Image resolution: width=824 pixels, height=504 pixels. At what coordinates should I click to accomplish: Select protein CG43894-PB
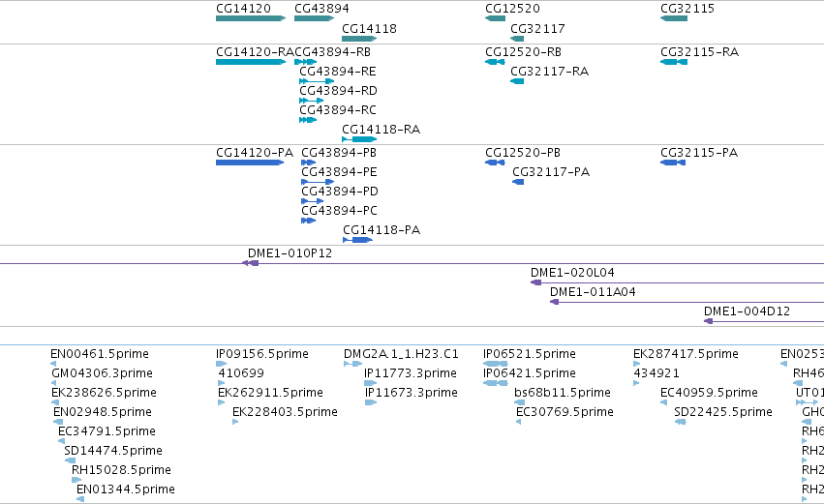(x=309, y=163)
